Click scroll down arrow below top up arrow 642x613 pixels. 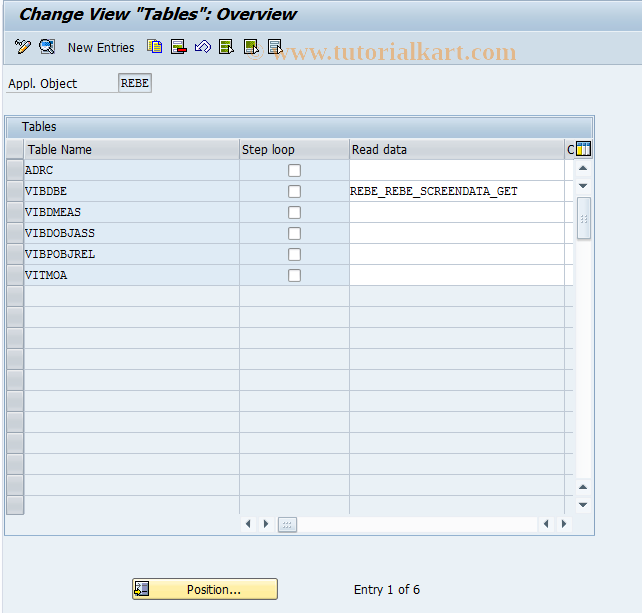click(583, 186)
